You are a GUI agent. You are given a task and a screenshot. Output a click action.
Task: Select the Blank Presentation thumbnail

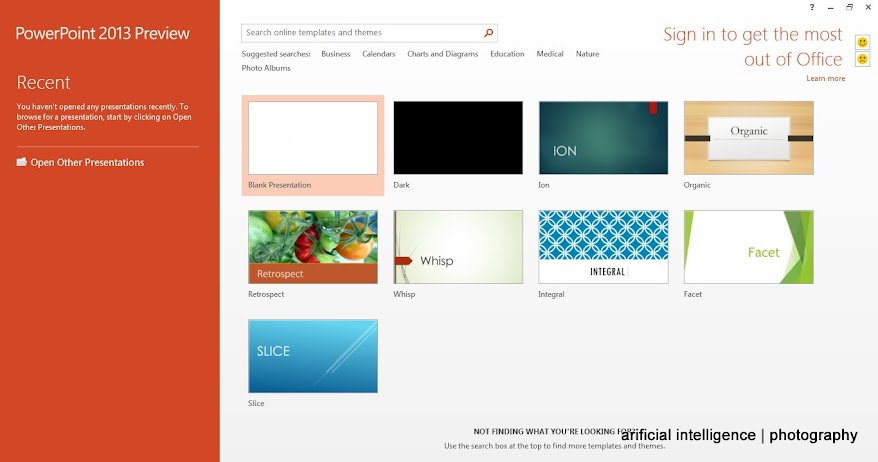[x=313, y=138]
